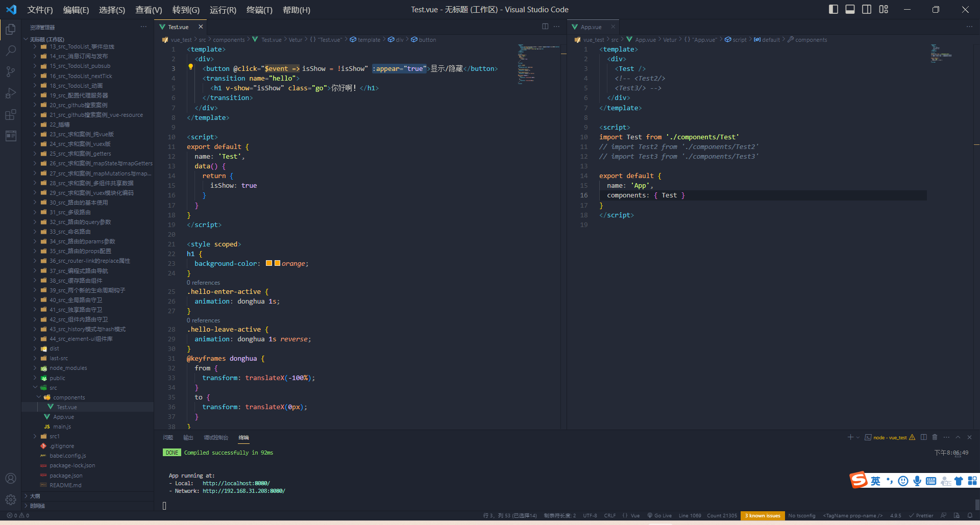Click the Sogou voice input microphone icon
The width and height of the screenshot is (980, 525).
click(917, 481)
